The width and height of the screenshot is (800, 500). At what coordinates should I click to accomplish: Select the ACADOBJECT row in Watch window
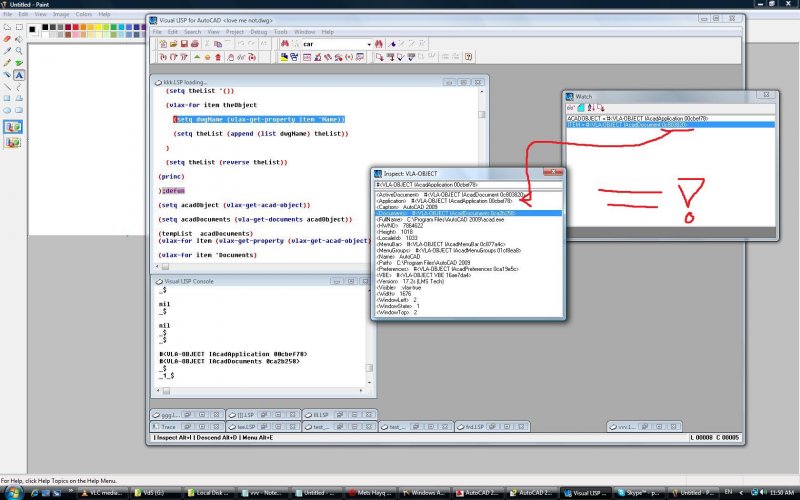(670, 118)
